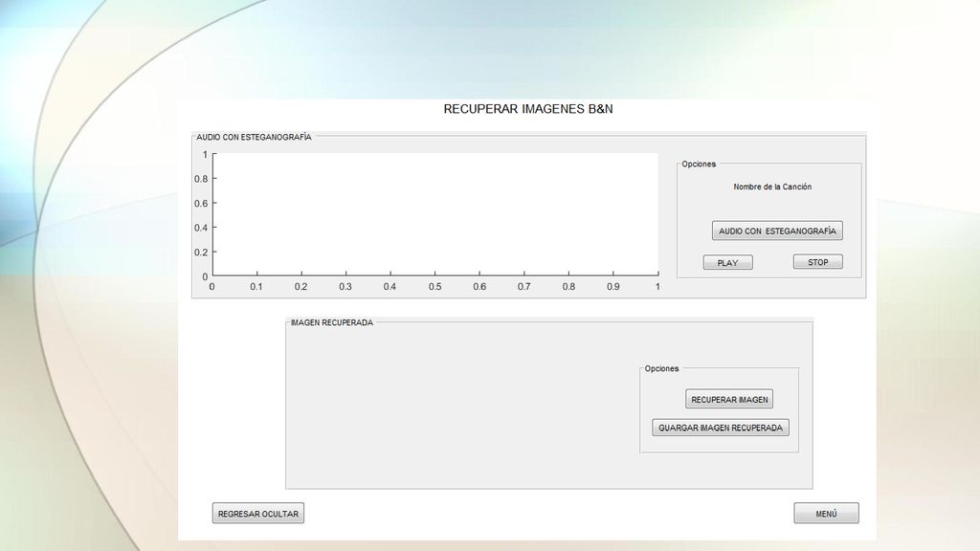Click the x-axis tick label 0.7

pyautogui.click(x=523, y=287)
